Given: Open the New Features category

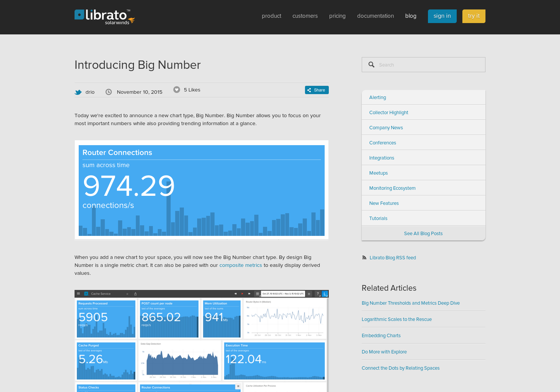Looking at the screenshot, I should [423, 203].
